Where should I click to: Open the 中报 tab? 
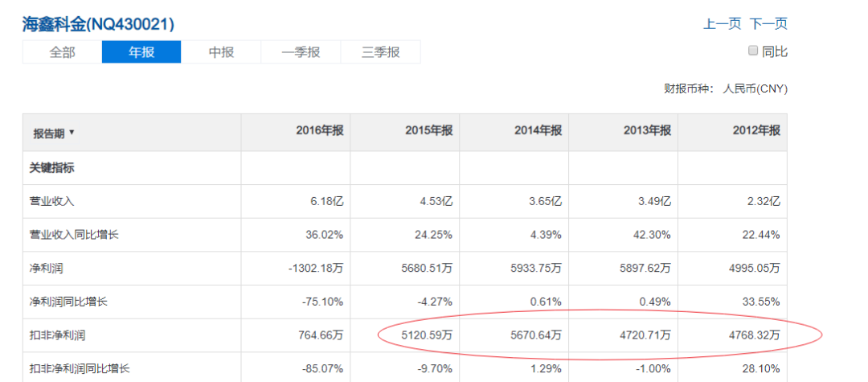click(221, 52)
